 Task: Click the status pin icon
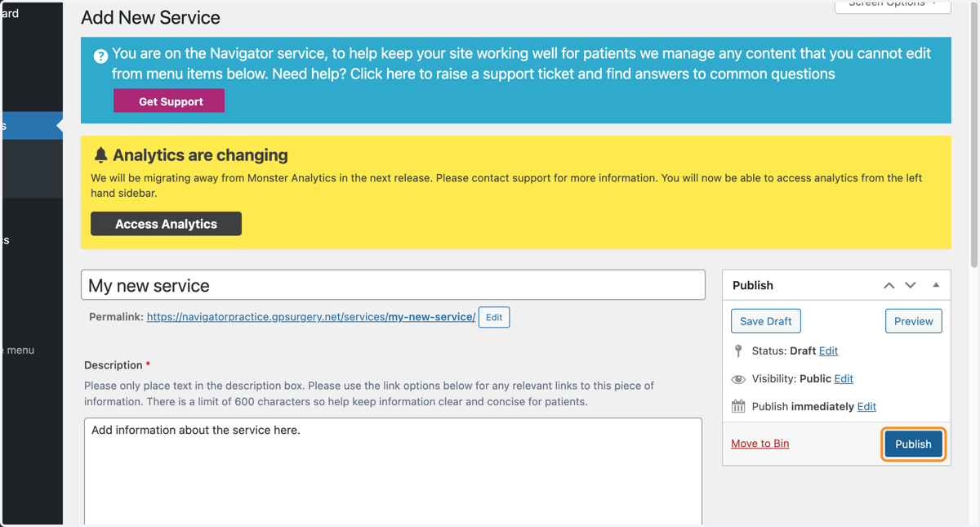[x=738, y=351]
